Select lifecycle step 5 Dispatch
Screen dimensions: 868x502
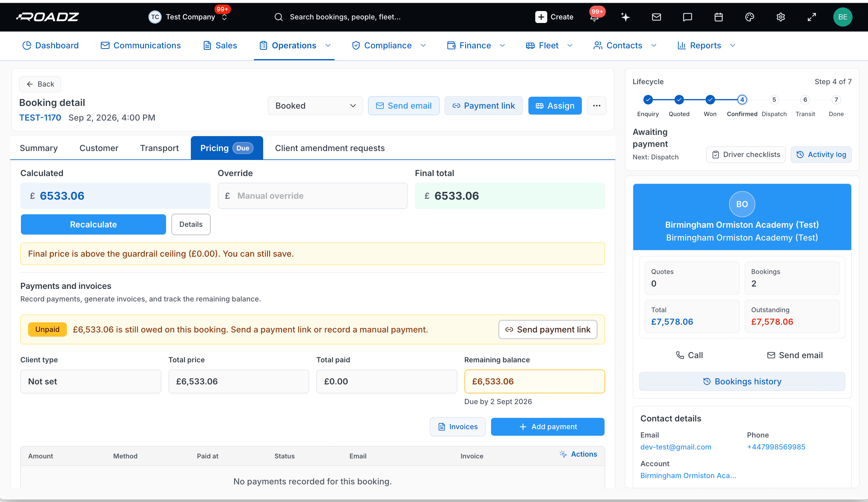click(x=774, y=100)
